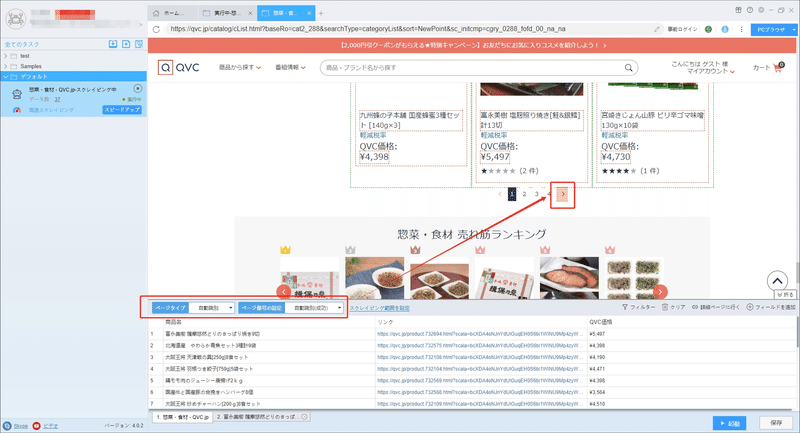Click the new task group icon
Viewport: 800px width, 433px height.
(x=126, y=44)
